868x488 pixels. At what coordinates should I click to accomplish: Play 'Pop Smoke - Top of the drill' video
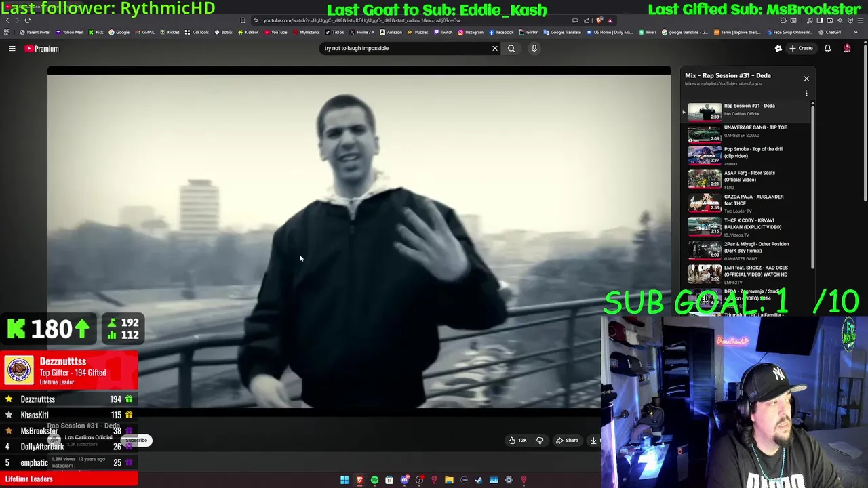tap(747, 155)
